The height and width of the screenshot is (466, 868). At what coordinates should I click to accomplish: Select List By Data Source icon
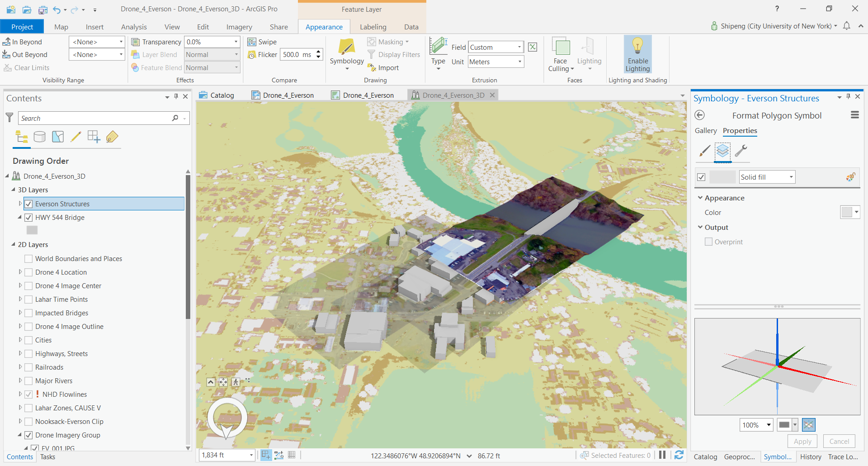tap(40, 137)
